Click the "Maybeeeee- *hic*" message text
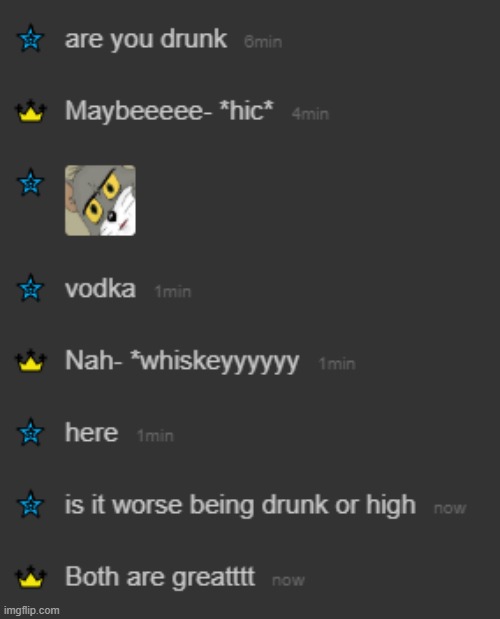 click(169, 111)
